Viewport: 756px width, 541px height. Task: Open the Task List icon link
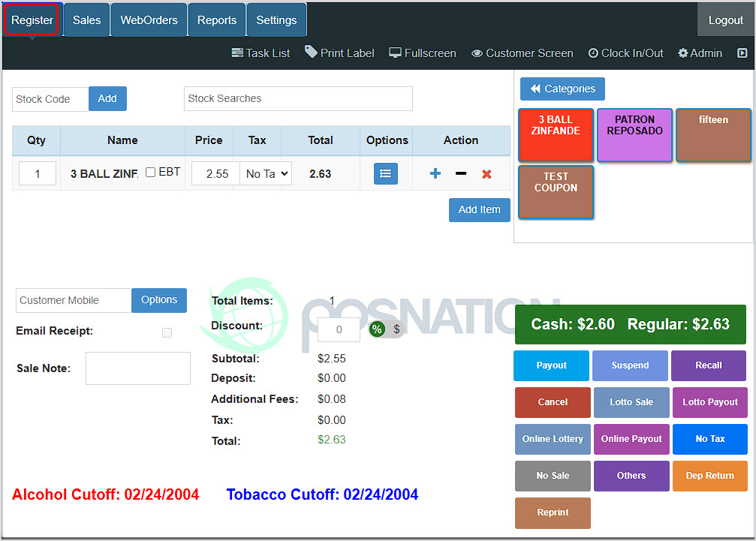237,53
